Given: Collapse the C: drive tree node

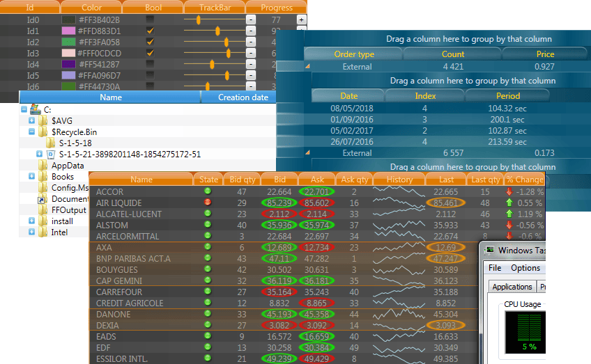Looking at the screenshot, I should pyautogui.click(x=24, y=109).
